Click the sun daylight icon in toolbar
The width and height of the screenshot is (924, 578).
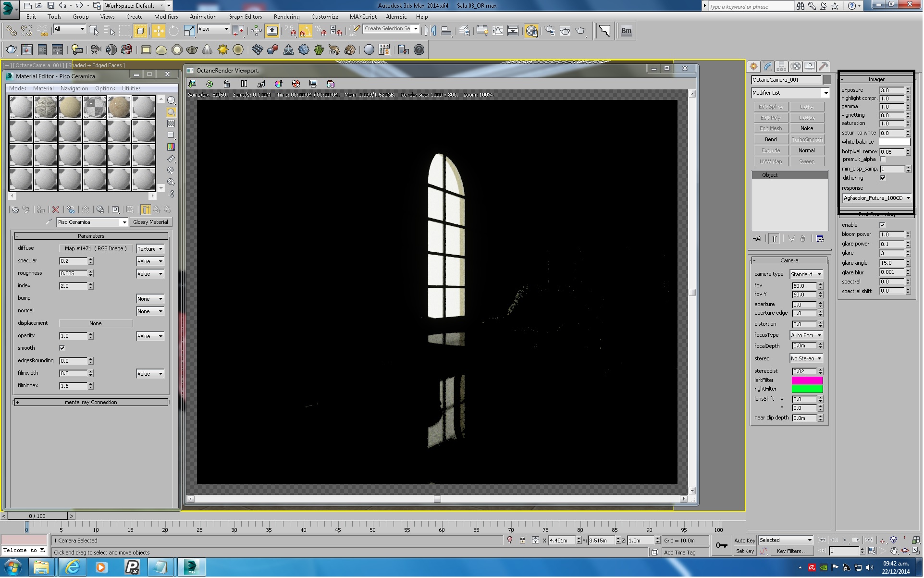(223, 50)
